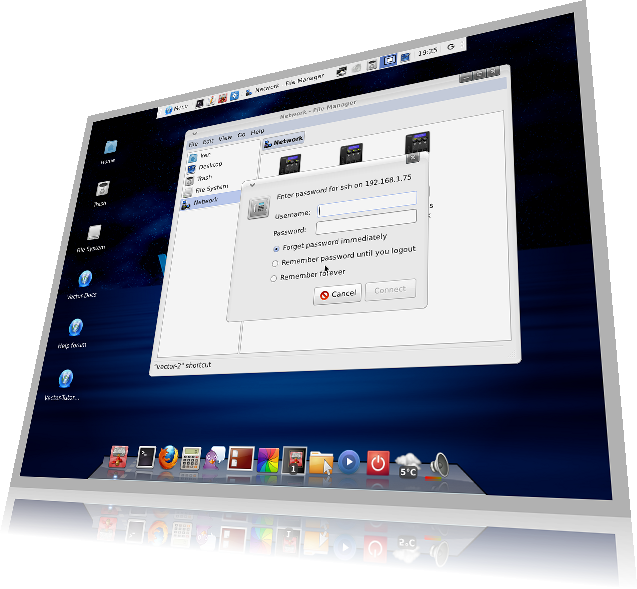This screenshot has height=589, width=637.
Task: Open the Trash icon on the desktop
Action: click(102, 190)
